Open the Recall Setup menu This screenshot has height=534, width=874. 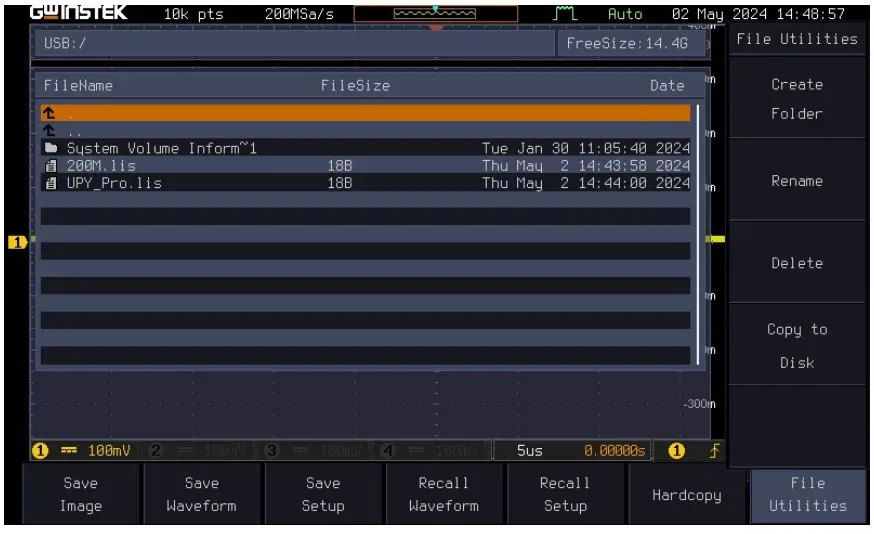(565, 494)
